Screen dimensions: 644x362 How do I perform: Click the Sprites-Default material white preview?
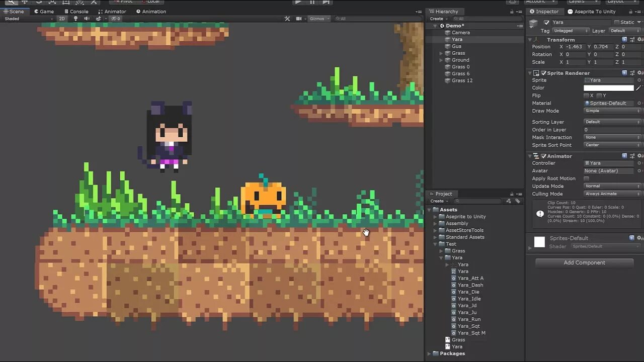click(x=539, y=242)
